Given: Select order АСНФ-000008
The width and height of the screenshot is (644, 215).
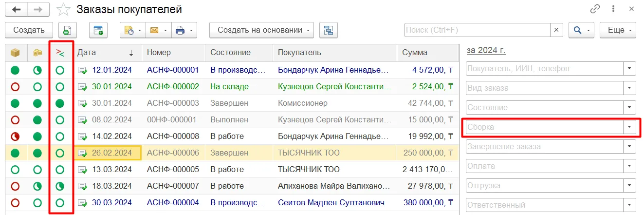Looking at the screenshot, I should coord(173,137).
